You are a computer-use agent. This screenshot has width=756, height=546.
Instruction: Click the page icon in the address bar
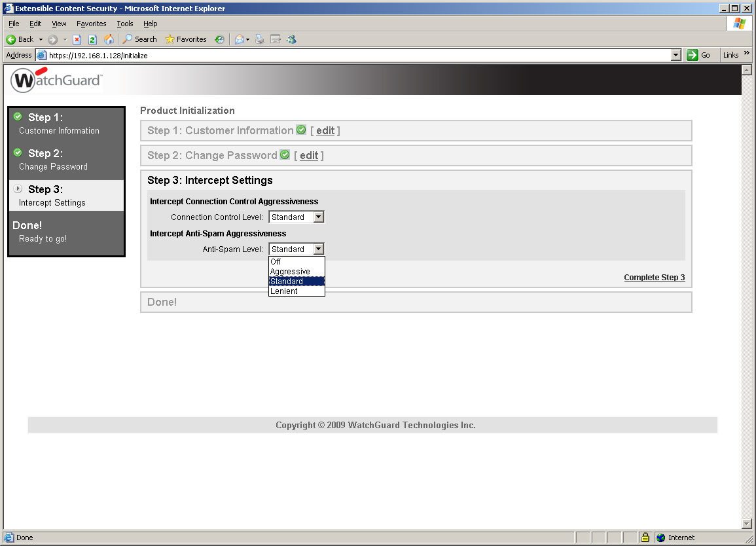click(x=42, y=56)
